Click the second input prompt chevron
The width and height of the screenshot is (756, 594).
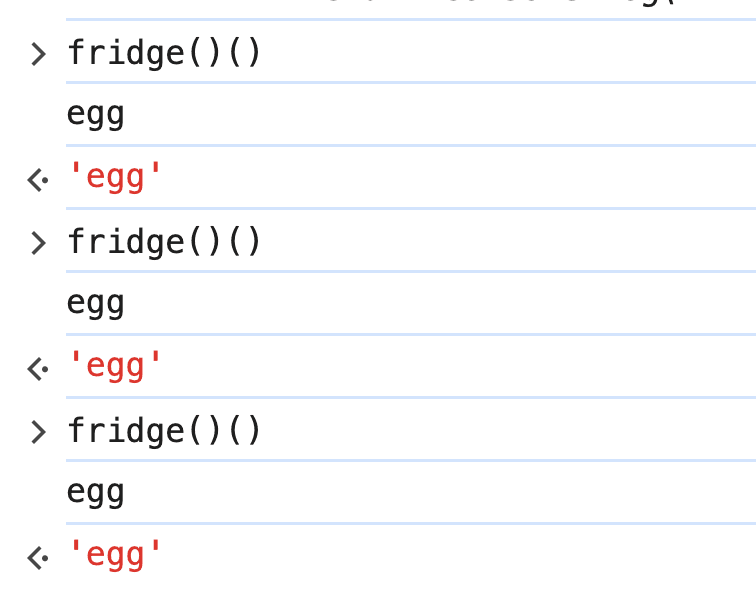tap(38, 242)
